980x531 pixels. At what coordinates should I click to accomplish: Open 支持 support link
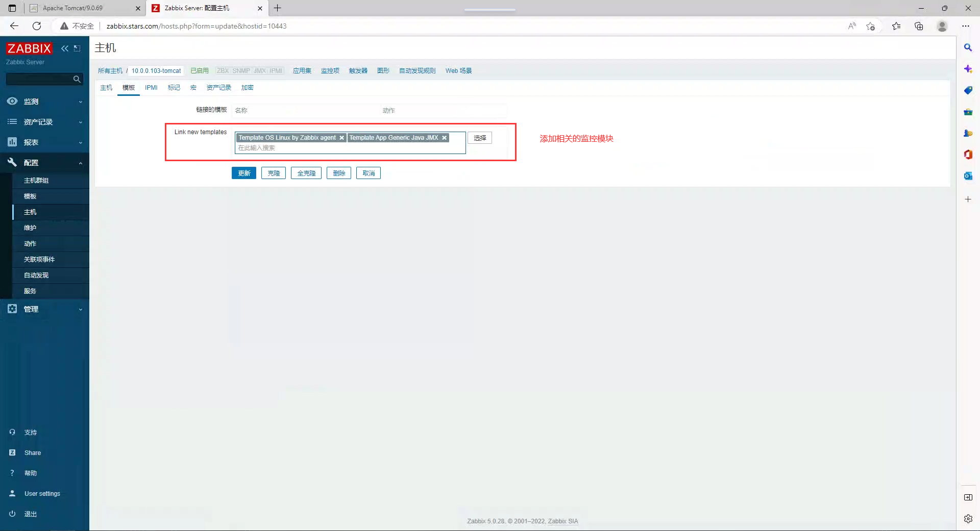31,433
